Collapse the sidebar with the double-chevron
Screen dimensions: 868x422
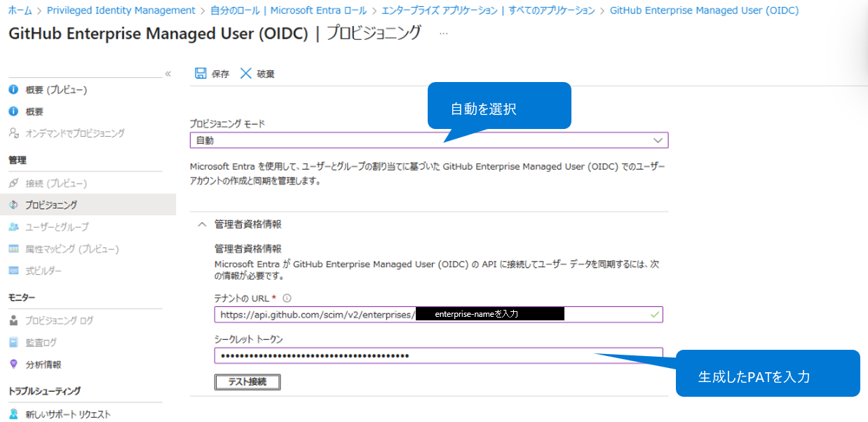point(168,74)
